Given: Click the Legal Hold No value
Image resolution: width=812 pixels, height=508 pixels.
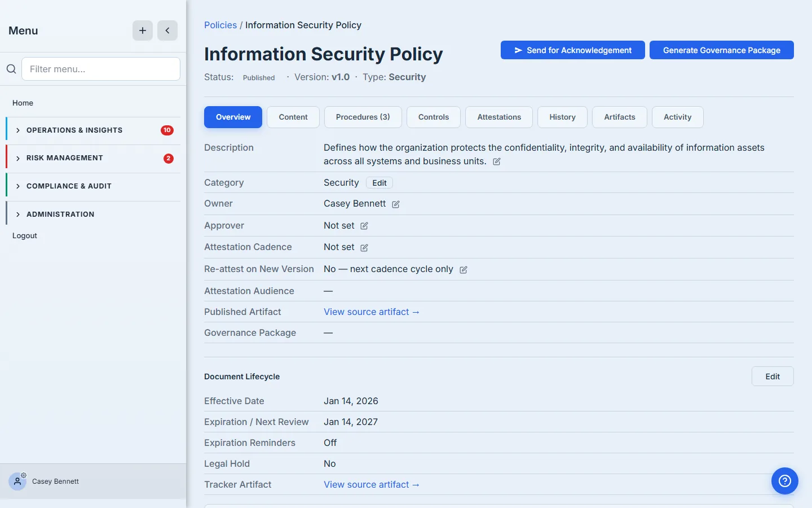Looking at the screenshot, I should coord(330,464).
